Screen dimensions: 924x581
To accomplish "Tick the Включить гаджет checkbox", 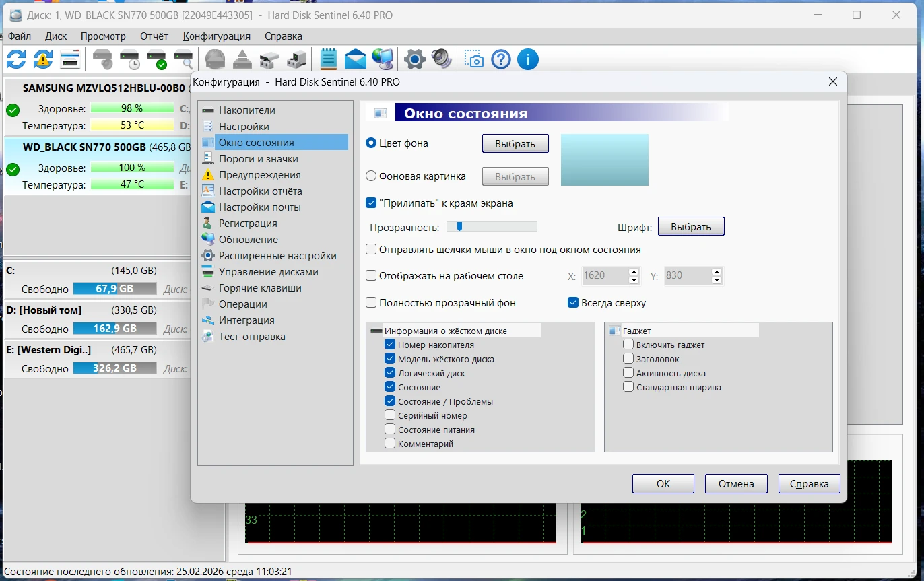I will (x=628, y=345).
